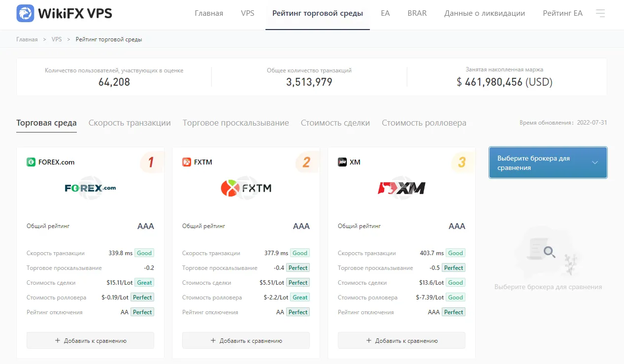Click XM $-7.39/Lot rollover value
Viewport: 624px width, 364px height.
point(429,298)
